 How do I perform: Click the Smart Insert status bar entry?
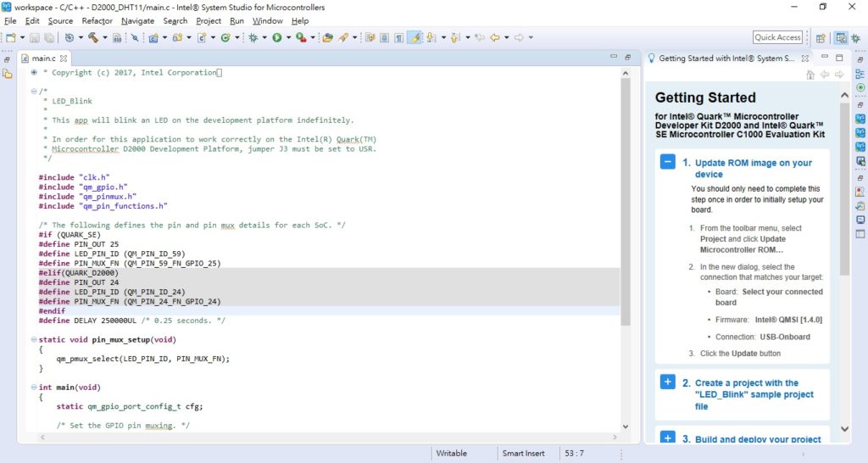[x=523, y=453]
